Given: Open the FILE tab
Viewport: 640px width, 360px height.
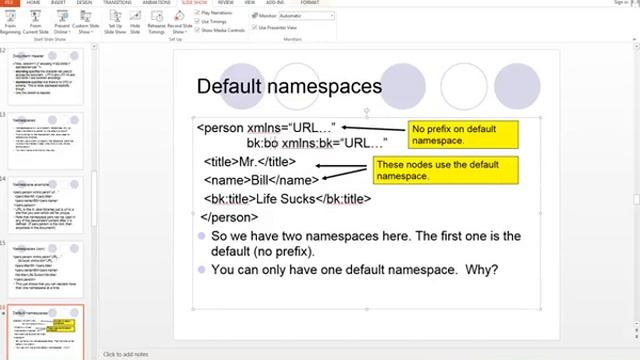Looking at the screenshot, I should (9, 2).
